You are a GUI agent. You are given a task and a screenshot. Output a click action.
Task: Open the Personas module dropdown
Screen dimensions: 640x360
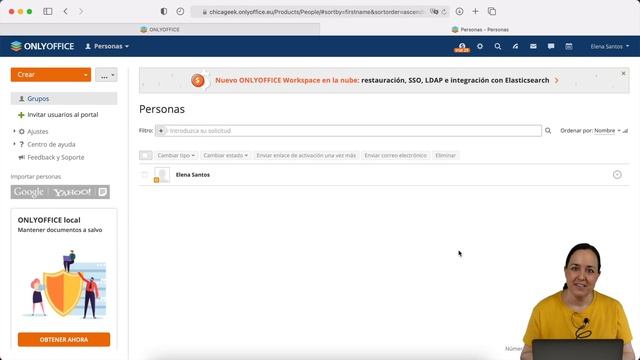click(107, 46)
